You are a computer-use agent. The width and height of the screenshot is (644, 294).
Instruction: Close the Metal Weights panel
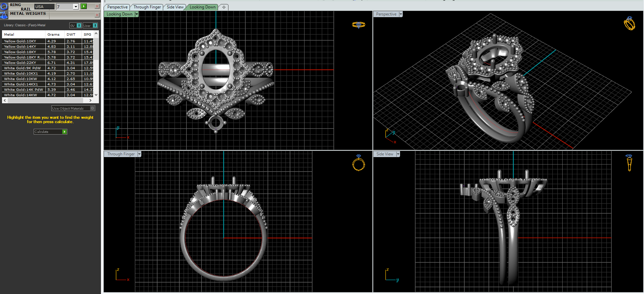point(97,15)
